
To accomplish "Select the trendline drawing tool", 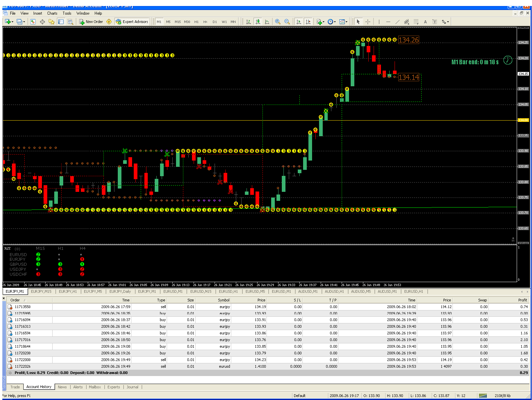I will (397, 22).
